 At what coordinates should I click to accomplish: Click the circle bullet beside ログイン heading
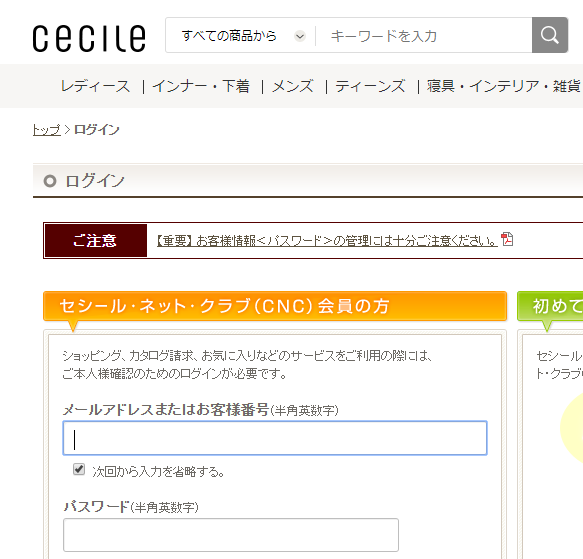pos(50,181)
